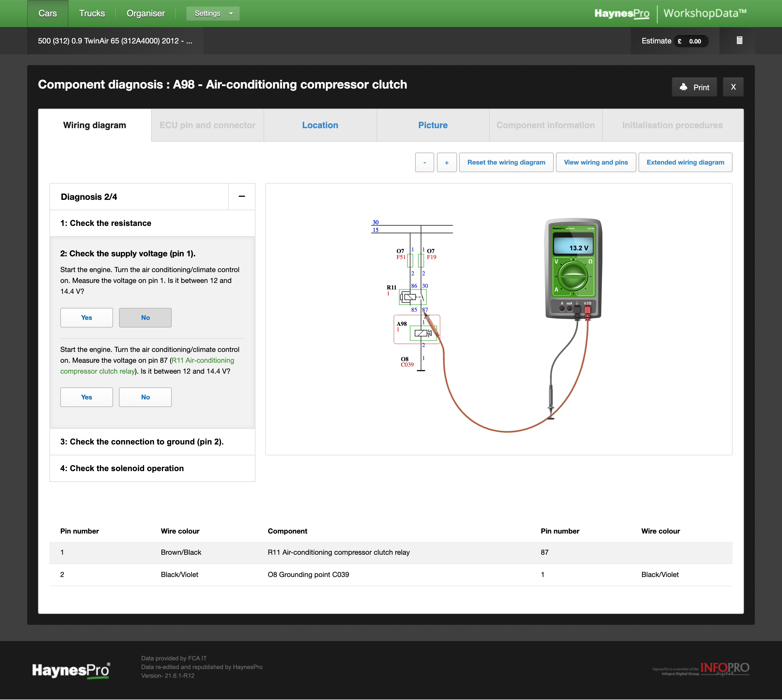
Task: Expand step 1: Check the resistance
Action: click(x=152, y=223)
